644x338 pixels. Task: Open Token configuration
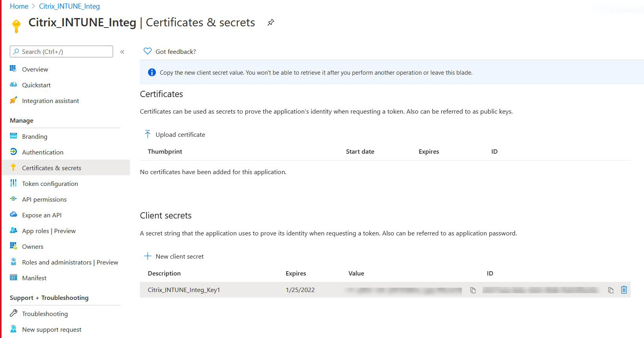(x=50, y=184)
